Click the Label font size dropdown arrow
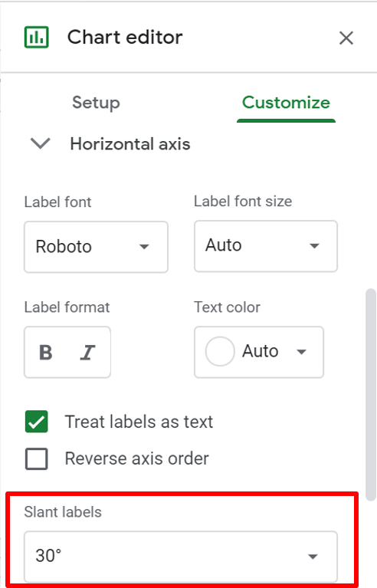The width and height of the screenshot is (377, 588). coord(314,246)
